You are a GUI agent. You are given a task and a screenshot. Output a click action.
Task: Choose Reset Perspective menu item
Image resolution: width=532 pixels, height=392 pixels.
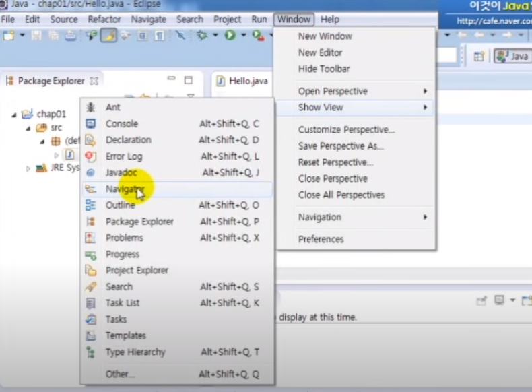pyautogui.click(x=355, y=162)
